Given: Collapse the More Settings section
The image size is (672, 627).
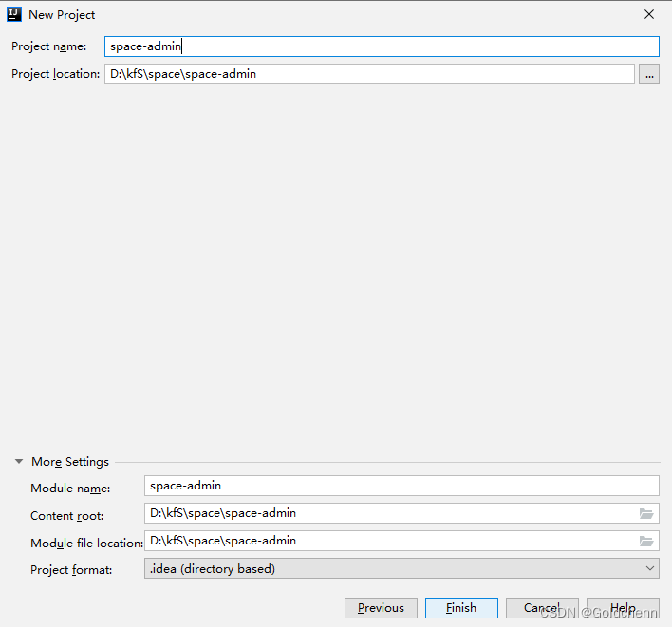Looking at the screenshot, I should click(19, 461).
